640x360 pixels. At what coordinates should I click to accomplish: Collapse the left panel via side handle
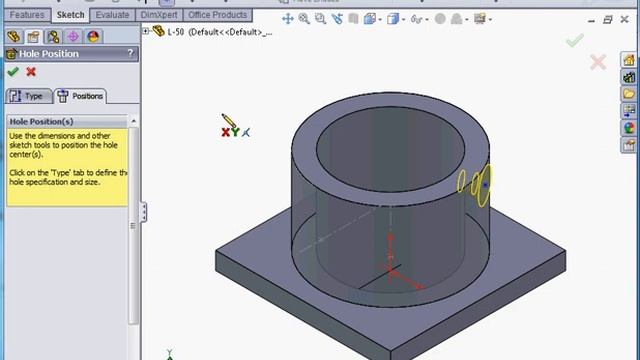tap(144, 212)
